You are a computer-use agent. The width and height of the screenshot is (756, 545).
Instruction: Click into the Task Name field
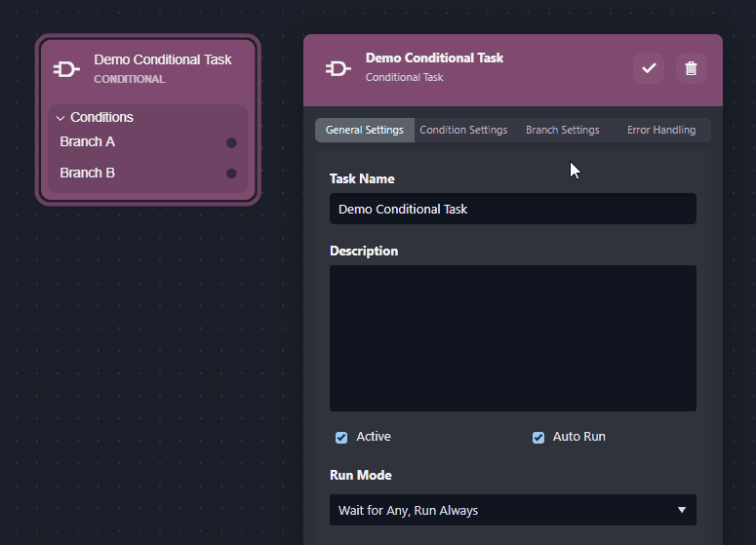[512, 209]
